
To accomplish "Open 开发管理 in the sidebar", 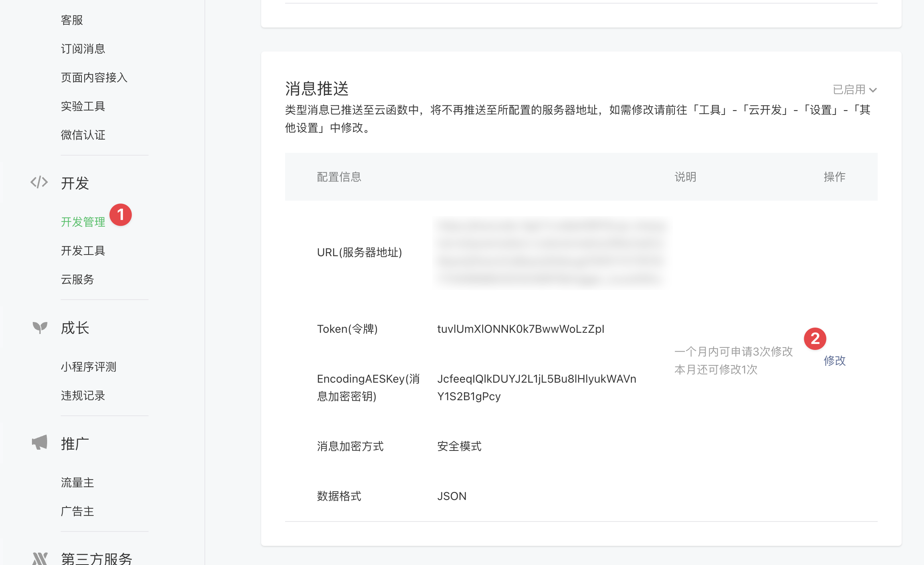I will (x=83, y=222).
